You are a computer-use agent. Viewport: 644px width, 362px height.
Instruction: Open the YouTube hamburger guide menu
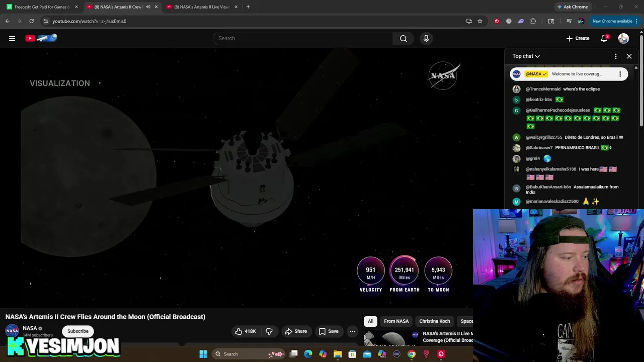coord(12,38)
